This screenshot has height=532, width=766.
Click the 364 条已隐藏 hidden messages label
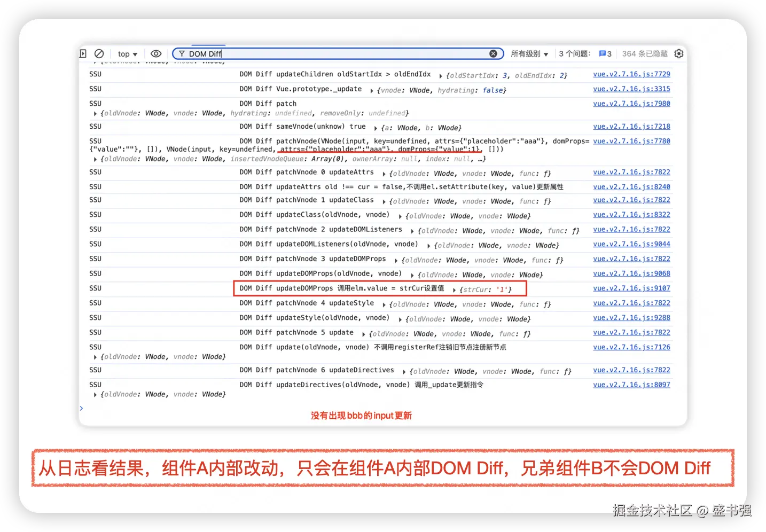pyautogui.click(x=645, y=54)
